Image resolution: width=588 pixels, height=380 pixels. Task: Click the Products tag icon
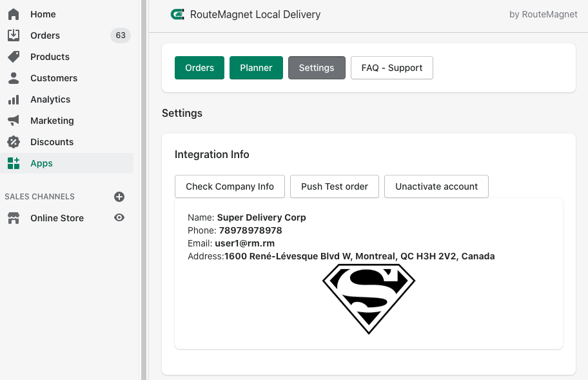point(14,57)
